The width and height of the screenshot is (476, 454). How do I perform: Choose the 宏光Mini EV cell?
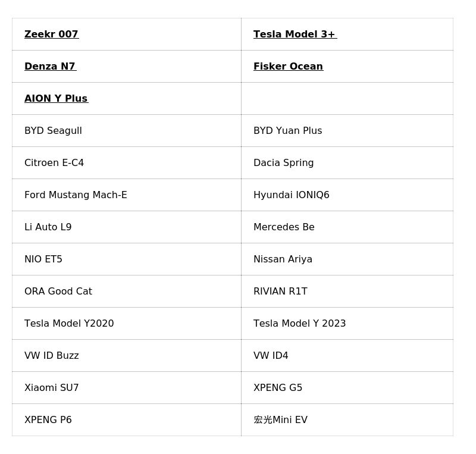coord(280,420)
